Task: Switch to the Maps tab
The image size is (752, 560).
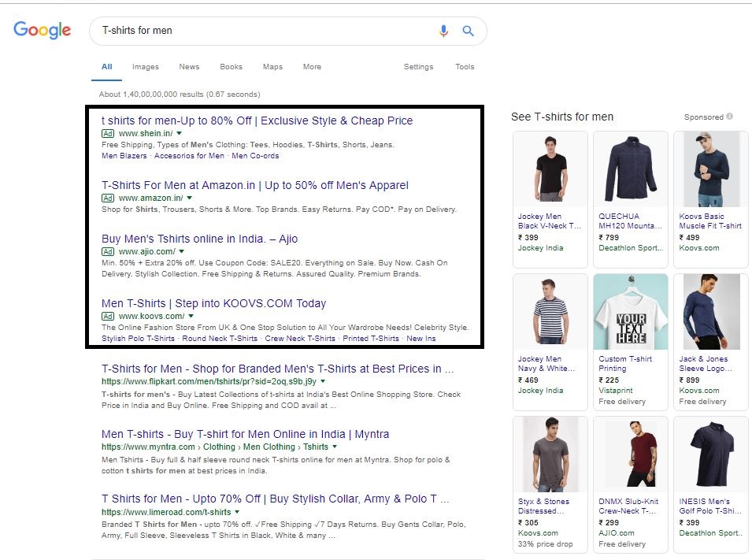Action: coord(272,67)
